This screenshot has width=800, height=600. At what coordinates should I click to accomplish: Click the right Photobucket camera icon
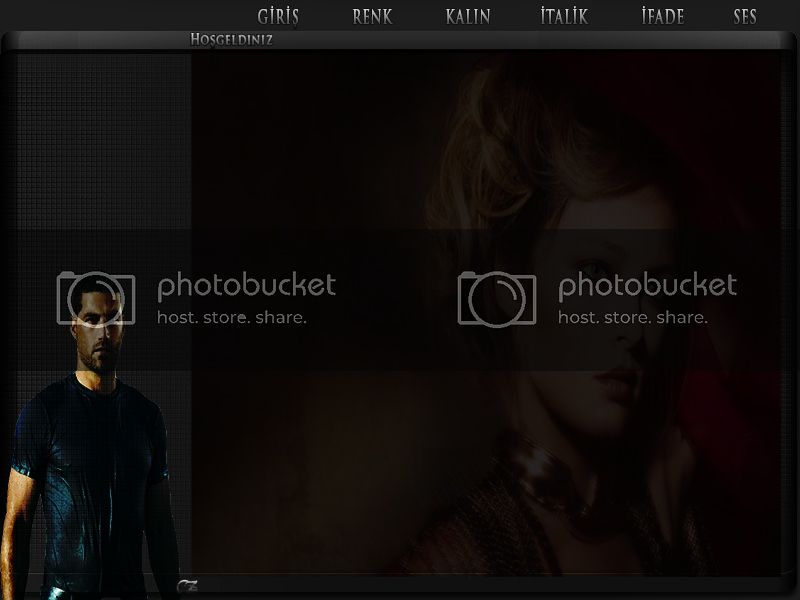click(496, 298)
